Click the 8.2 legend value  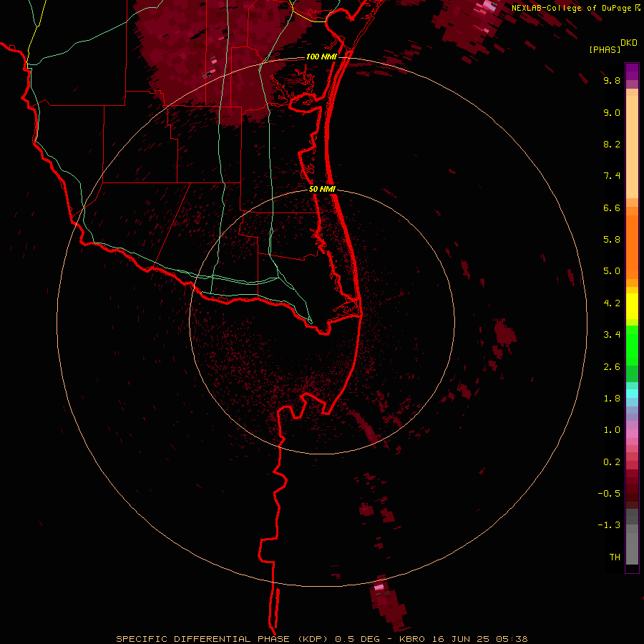pyautogui.click(x=612, y=144)
